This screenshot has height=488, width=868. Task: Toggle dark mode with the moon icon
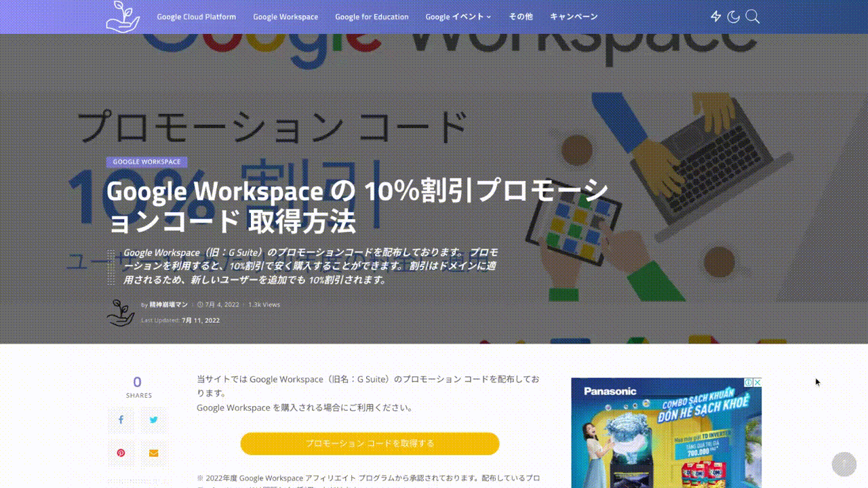click(x=733, y=16)
